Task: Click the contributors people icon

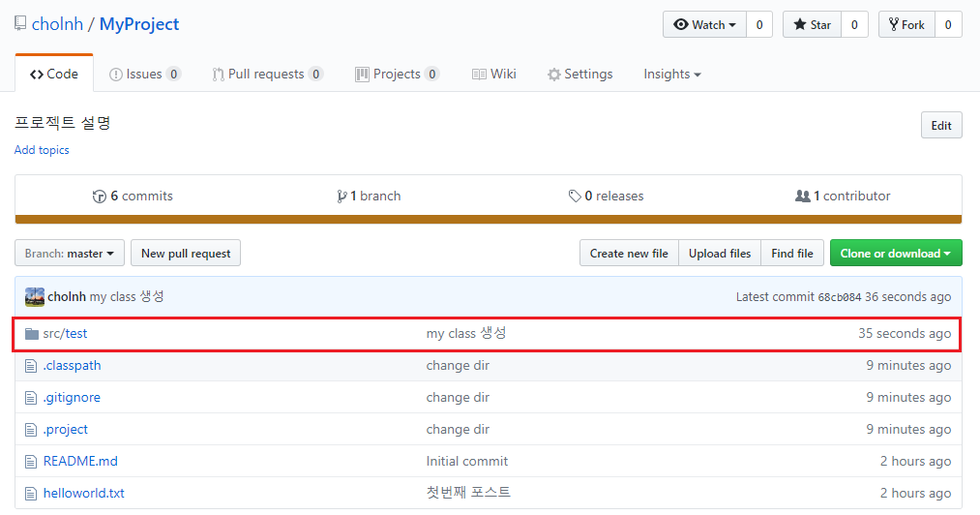Action: coord(803,197)
